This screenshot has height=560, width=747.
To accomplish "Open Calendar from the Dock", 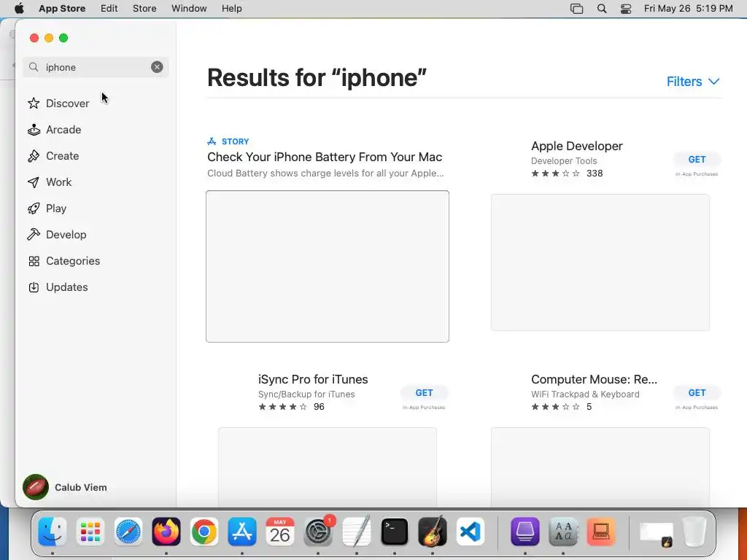I will (x=280, y=532).
